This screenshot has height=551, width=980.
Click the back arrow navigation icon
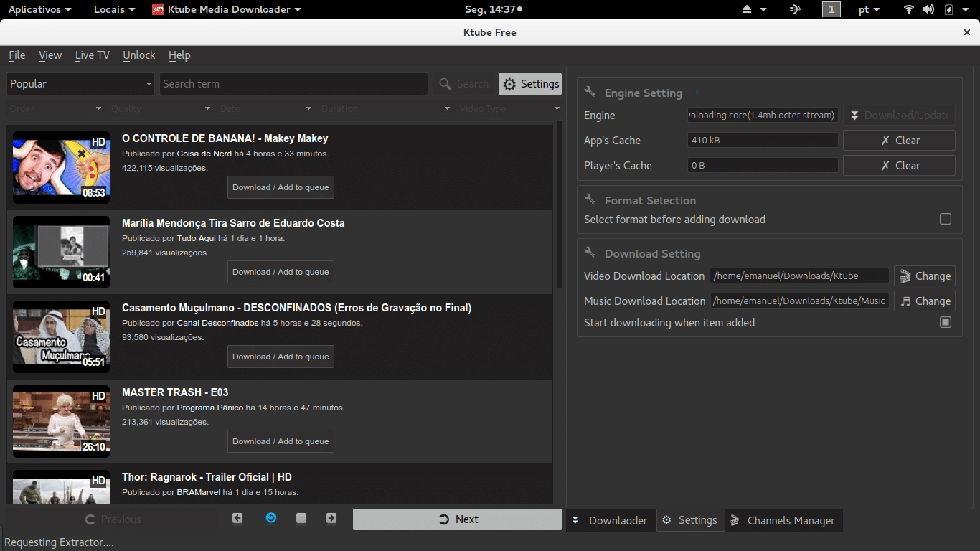pyautogui.click(x=237, y=518)
